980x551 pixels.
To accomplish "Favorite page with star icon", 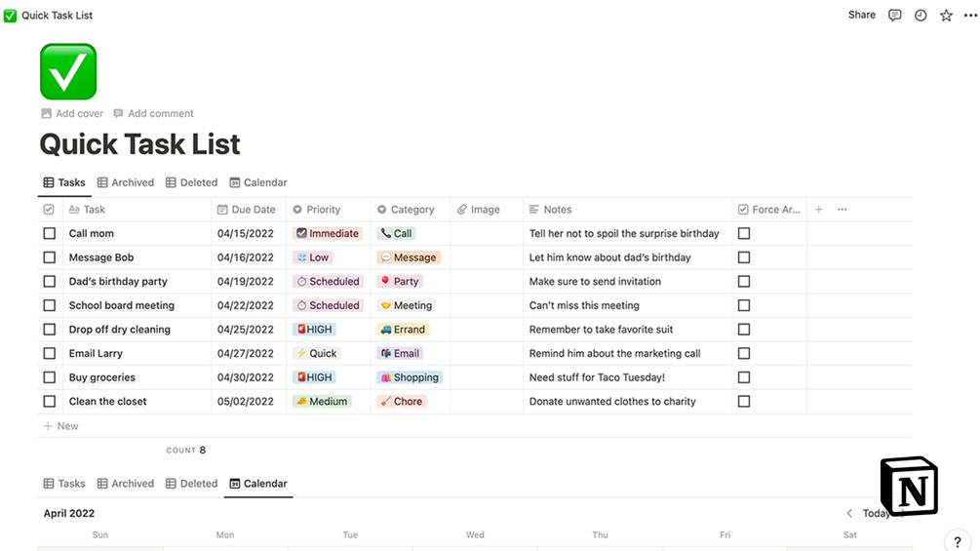I will point(946,16).
